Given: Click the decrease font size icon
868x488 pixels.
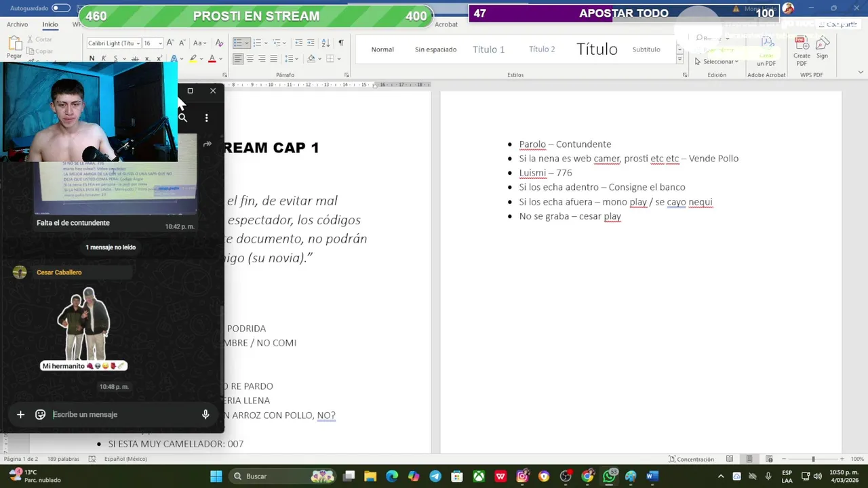Looking at the screenshot, I should pyautogui.click(x=182, y=43).
